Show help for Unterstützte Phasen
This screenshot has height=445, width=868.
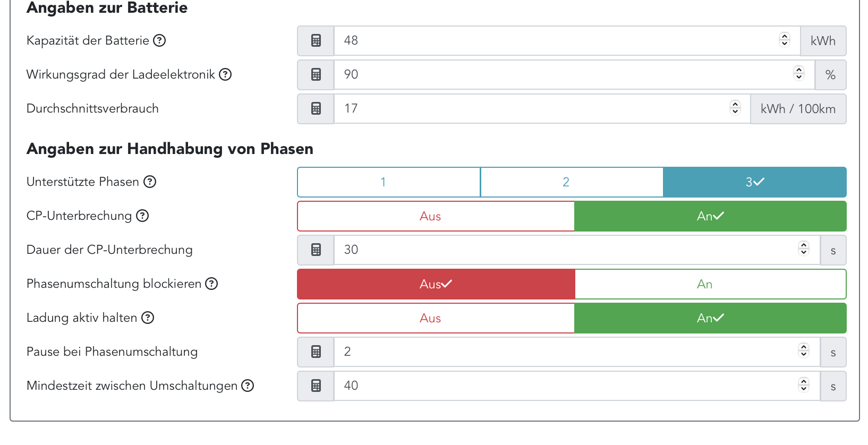point(150,182)
